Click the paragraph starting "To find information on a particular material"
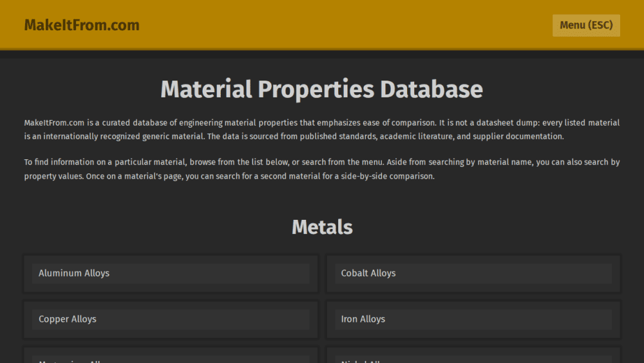 coord(321,169)
